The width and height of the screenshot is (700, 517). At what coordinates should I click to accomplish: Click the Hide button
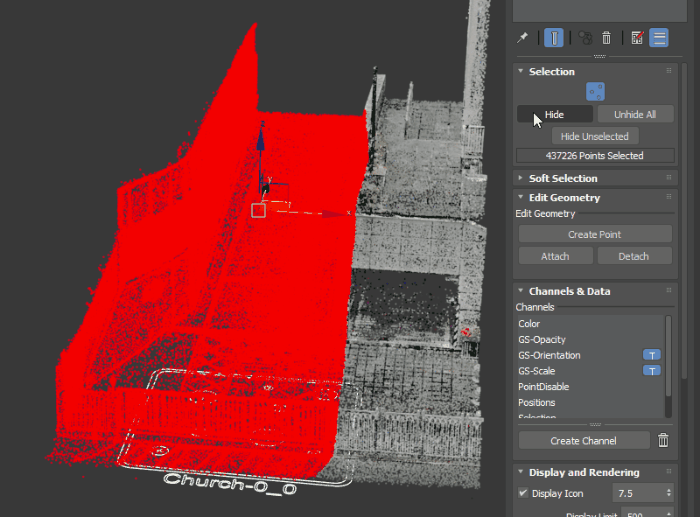pos(554,114)
